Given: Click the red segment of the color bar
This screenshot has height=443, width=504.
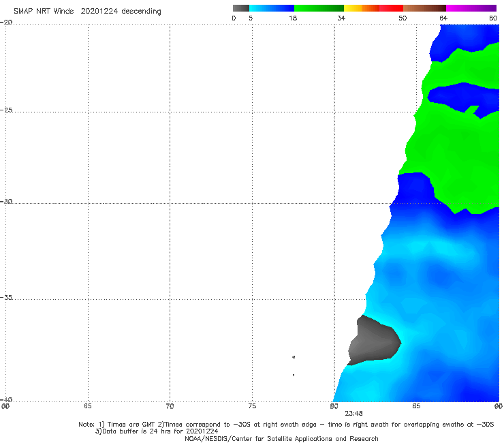Looking at the screenshot, I should click(x=391, y=8).
